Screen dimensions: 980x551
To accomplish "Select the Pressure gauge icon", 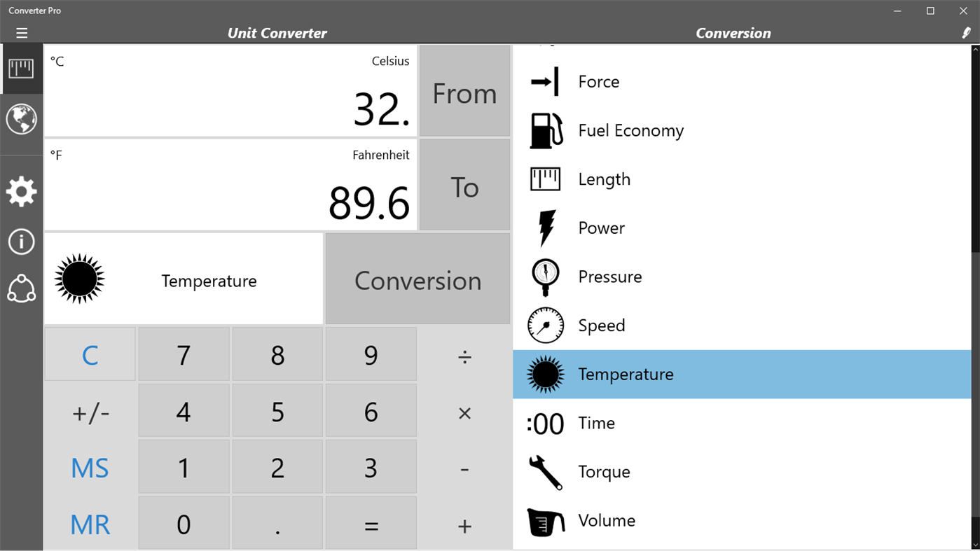I will (x=545, y=277).
